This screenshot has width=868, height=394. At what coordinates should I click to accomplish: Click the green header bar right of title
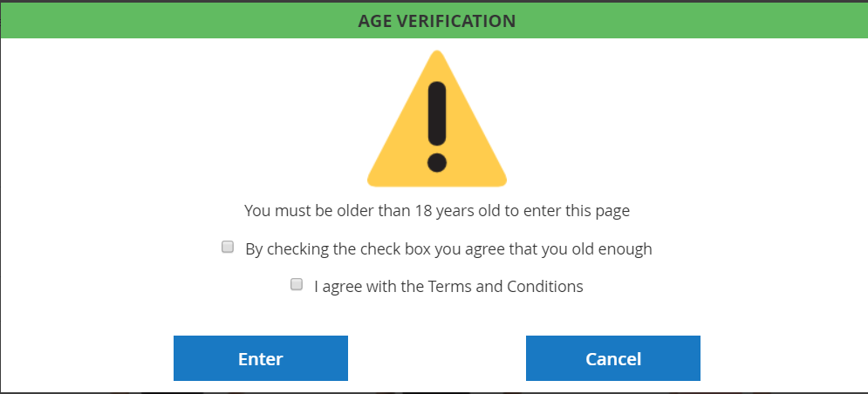pyautogui.click(x=698, y=20)
